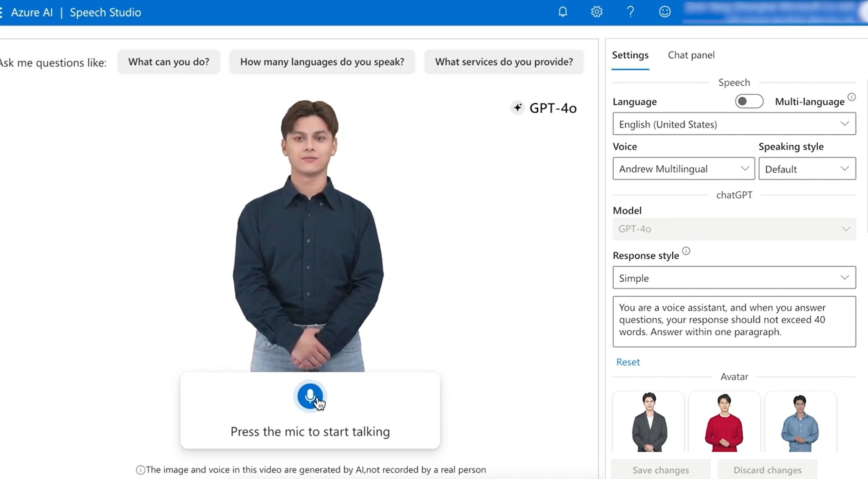This screenshot has width=868, height=479.
Task: Click the Save changes button
Action: 660,470
